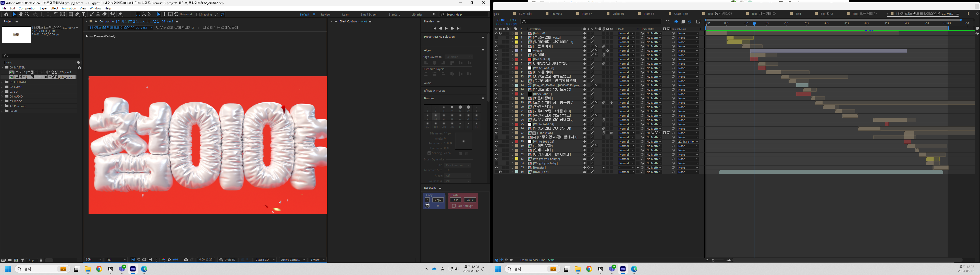Select the Hand tool in the toolbar
Image resolution: width=980 pixels, height=275 pixels.
[x=20, y=15]
